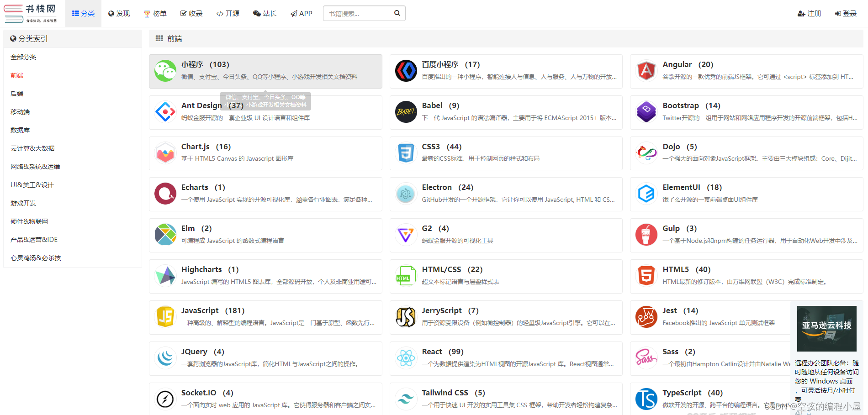Screen dimensions: 868x415
Task: Open the APP navigation item
Action: 302,14
